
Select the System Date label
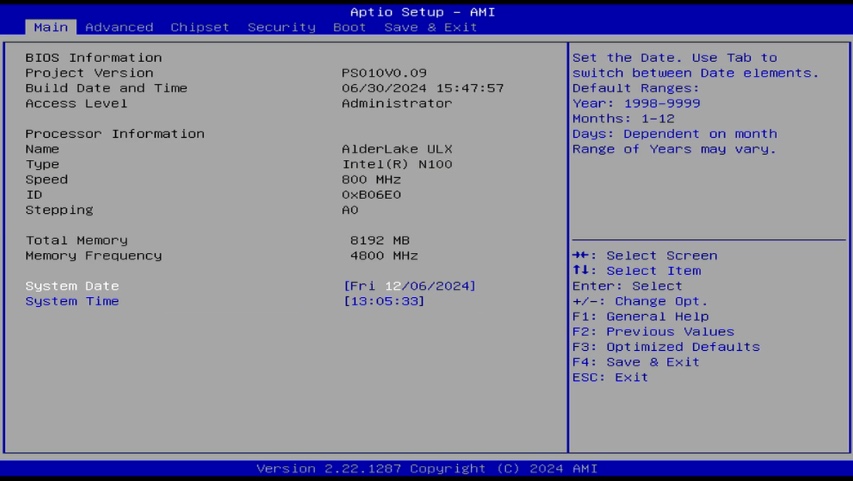[x=72, y=286]
